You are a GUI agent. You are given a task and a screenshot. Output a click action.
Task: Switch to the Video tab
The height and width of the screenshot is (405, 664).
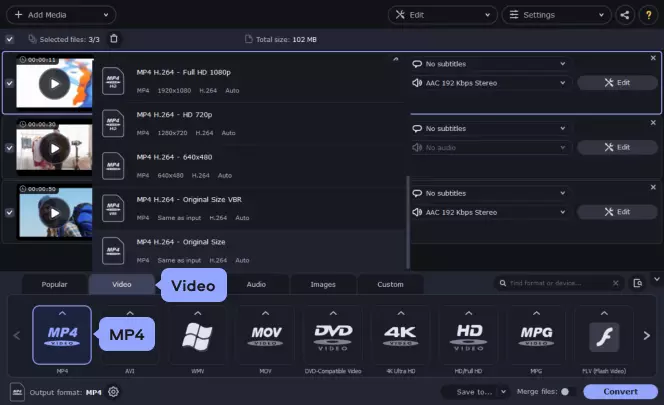pos(122,284)
